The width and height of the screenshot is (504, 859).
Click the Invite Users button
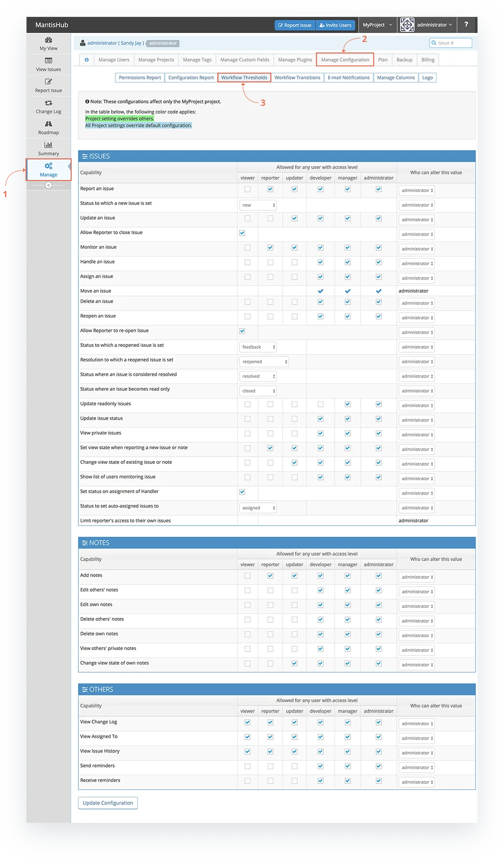(335, 25)
